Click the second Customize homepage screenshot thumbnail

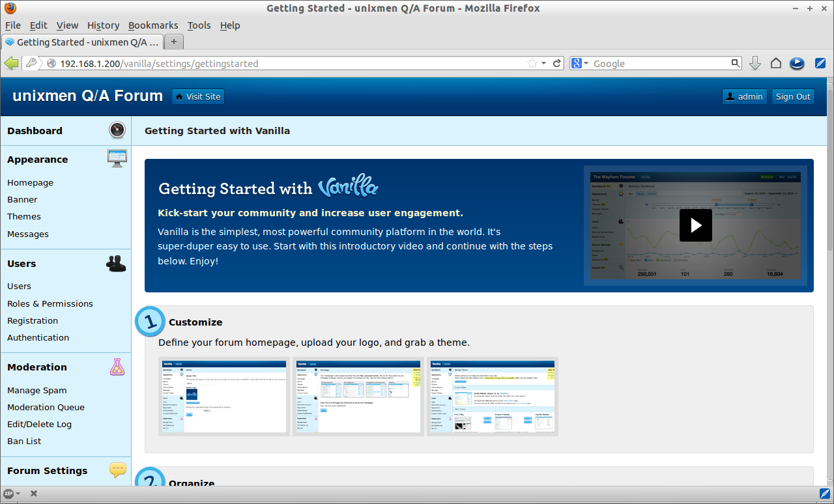pyautogui.click(x=358, y=397)
